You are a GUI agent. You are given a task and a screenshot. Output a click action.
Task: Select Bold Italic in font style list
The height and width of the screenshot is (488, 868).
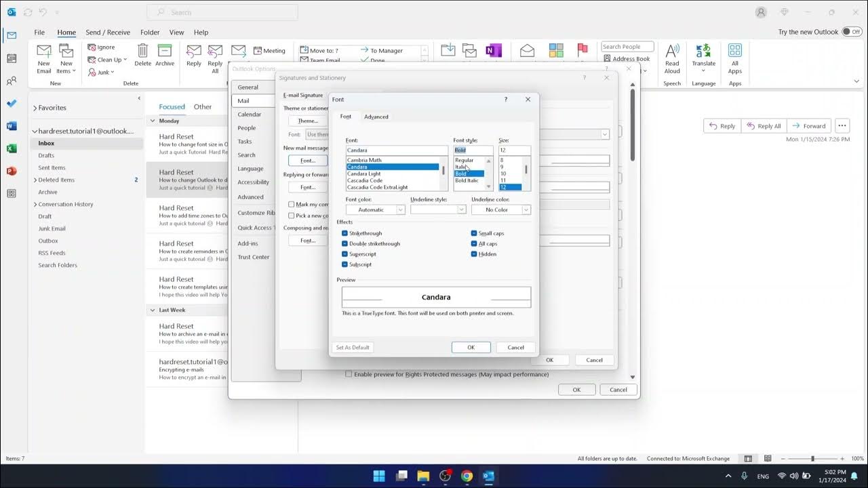click(x=467, y=181)
